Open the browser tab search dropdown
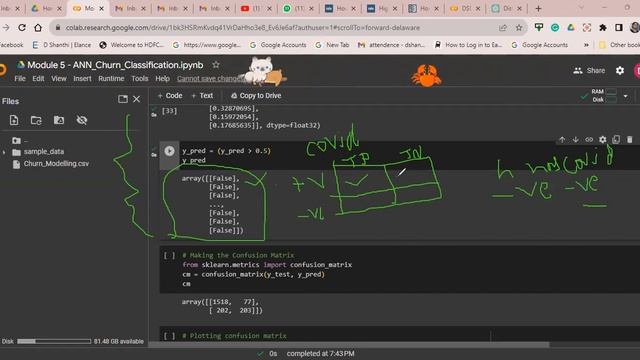 tap(581, 8)
